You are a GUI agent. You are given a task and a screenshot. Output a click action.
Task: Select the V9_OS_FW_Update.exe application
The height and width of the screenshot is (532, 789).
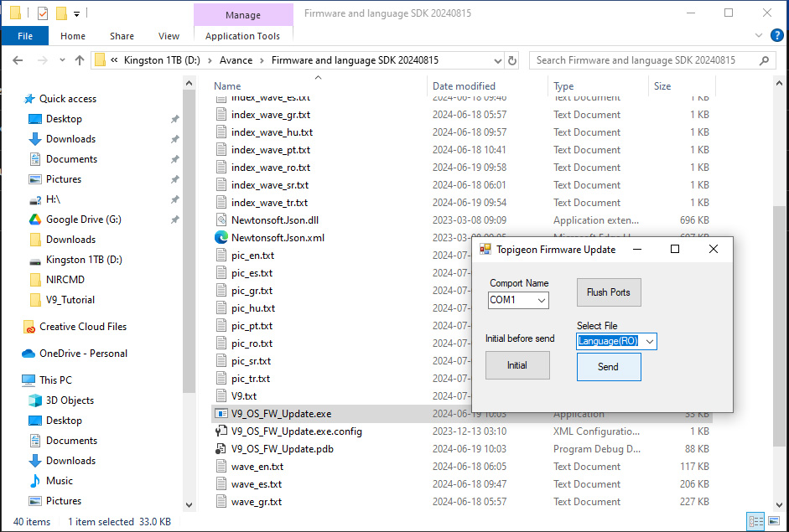tap(281, 414)
